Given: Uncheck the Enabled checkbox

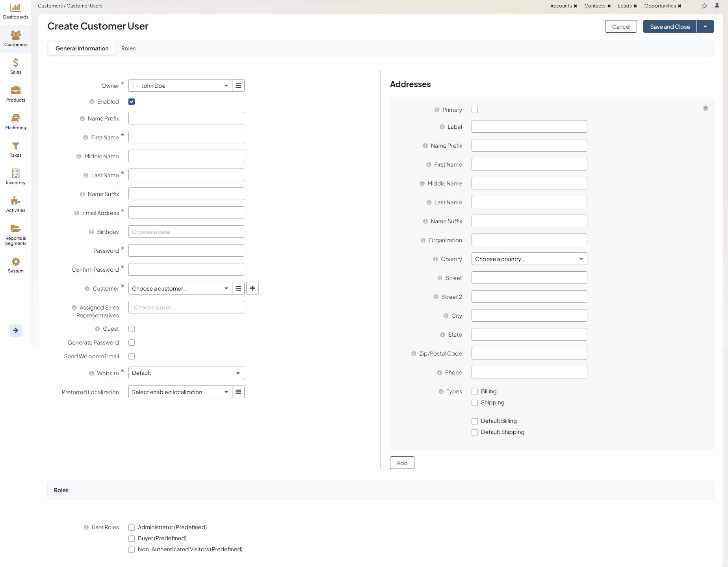Looking at the screenshot, I should pyautogui.click(x=132, y=102).
